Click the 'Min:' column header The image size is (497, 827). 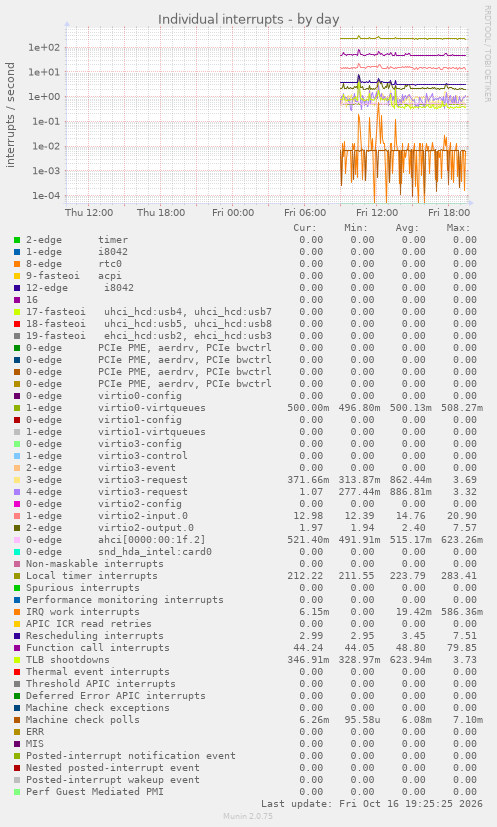click(x=356, y=228)
